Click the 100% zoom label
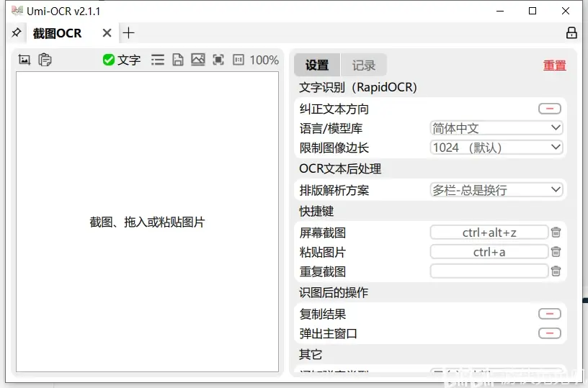The image size is (588, 388). click(264, 60)
